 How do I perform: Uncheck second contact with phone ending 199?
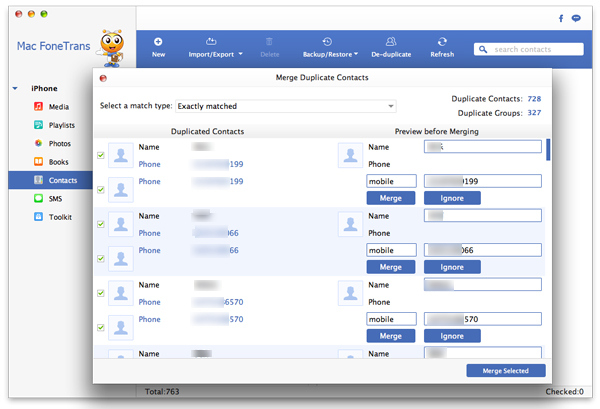[x=101, y=189]
